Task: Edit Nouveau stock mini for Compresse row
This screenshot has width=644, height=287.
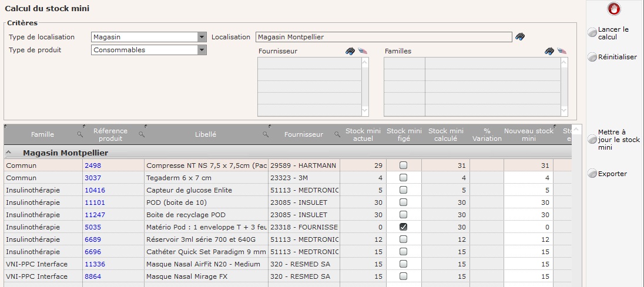Action: 528,166
